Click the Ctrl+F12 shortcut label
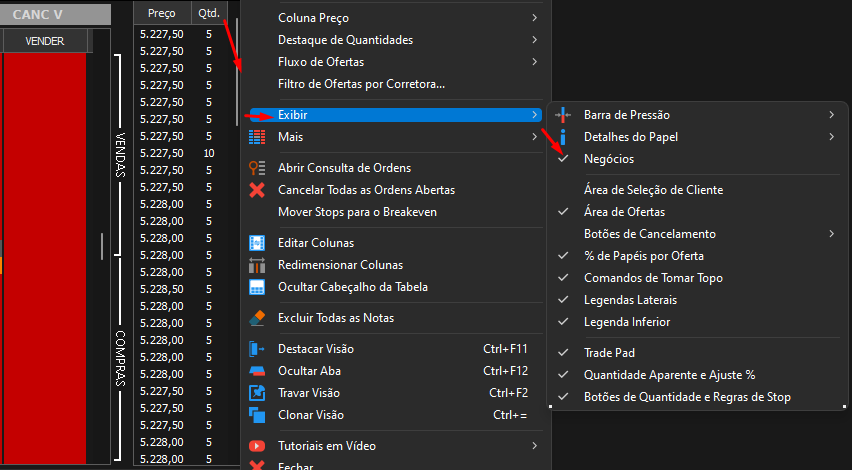This screenshot has width=852, height=470. pos(505,371)
